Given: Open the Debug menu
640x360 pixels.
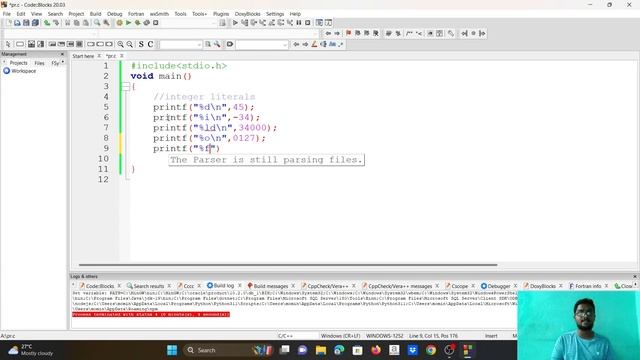Looking at the screenshot, I should coord(115,14).
